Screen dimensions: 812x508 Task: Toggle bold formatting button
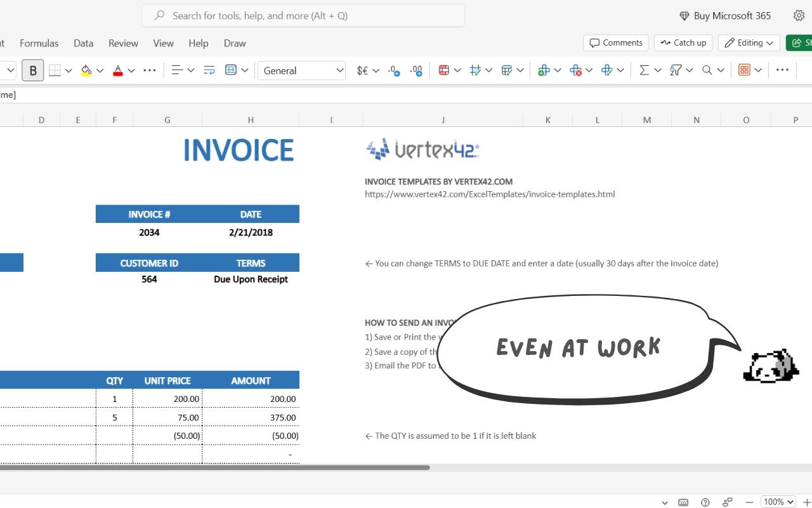pyautogui.click(x=33, y=70)
